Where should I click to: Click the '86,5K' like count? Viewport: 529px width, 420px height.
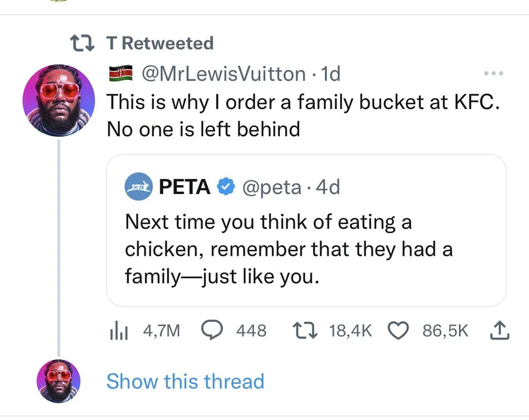(x=445, y=330)
